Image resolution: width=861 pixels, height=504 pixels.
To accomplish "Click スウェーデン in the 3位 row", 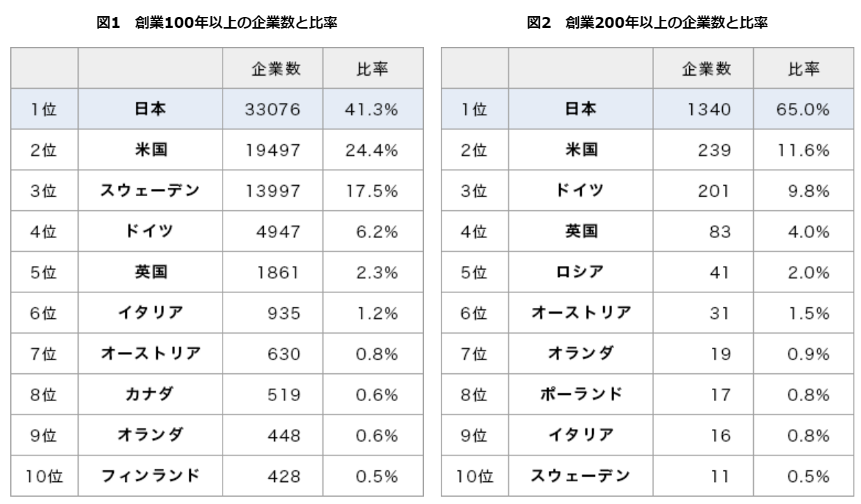I will coord(151,192).
